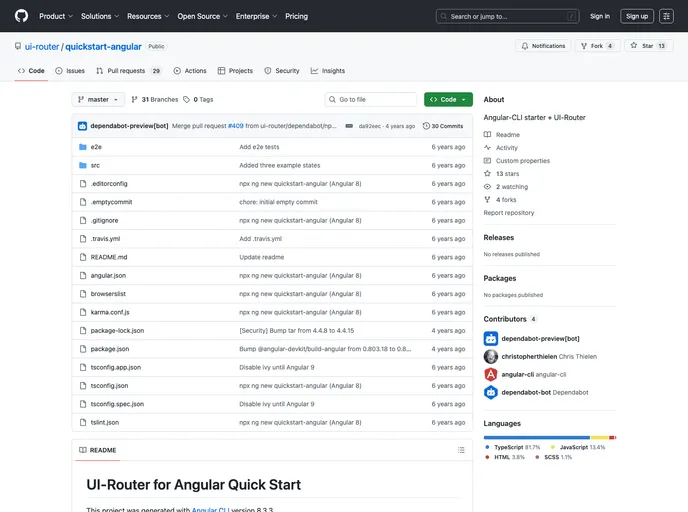Open README outline icon
Viewport: 688px width, 512px height.
[x=461, y=450]
